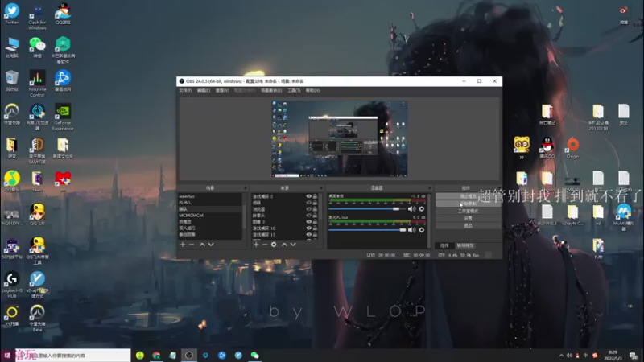Viewport: 644px width, 362px height.
Task: Toggle lock on 图像 2 source
Action: [x=315, y=222]
